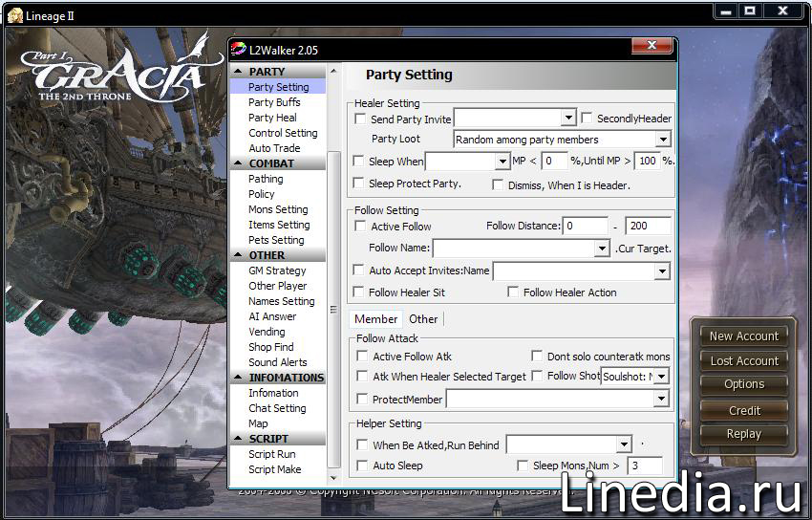The image size is (812, 520).
Task: Toggle the Active Follow checkbox
Action: [360, 227]
